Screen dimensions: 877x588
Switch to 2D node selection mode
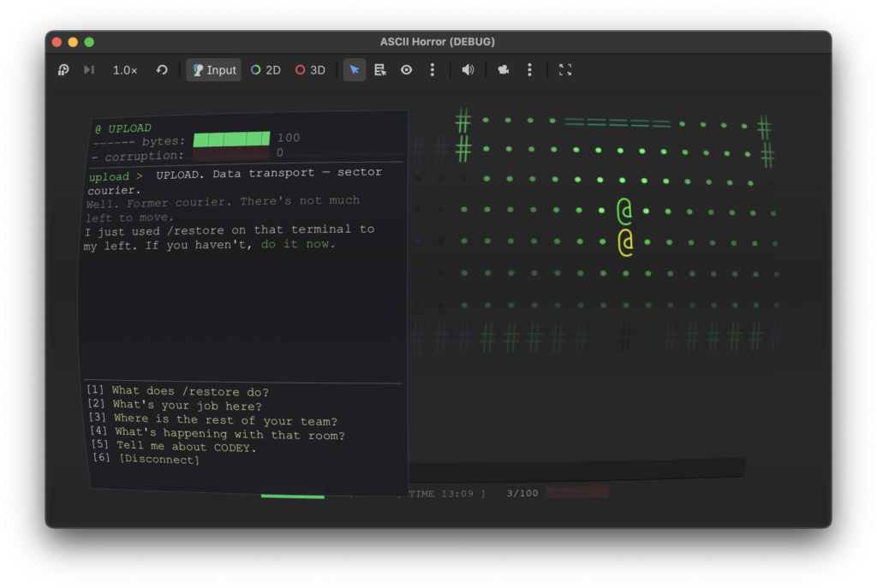[x=265, y=70]
